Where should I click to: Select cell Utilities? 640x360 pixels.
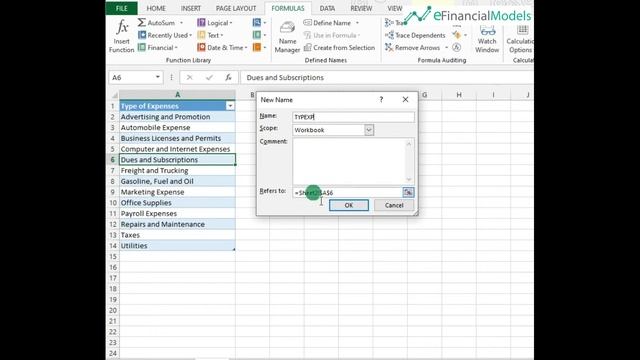(x=177, y=246)
